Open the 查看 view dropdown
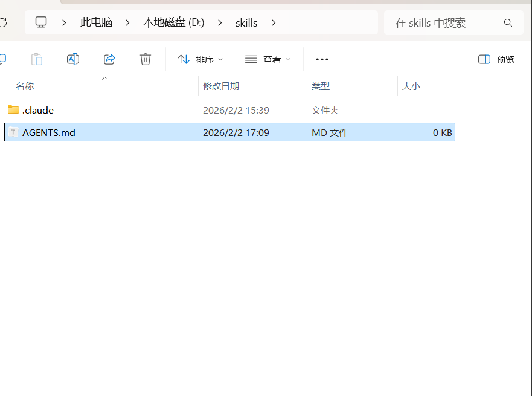532x396 pixels. 268,59
